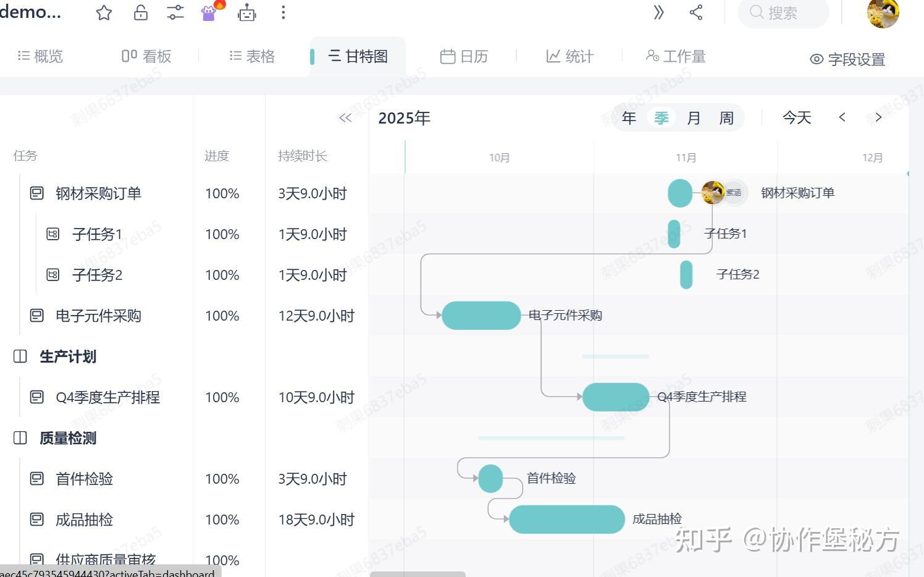Select the 甘特图 tab
Viewport: 924px width, 577px height.
pyautogui.click(x=358, y=56)
